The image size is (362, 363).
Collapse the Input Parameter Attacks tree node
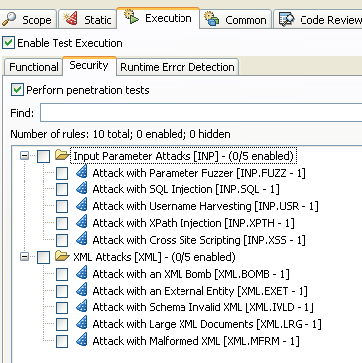click(x=24, y=155)
